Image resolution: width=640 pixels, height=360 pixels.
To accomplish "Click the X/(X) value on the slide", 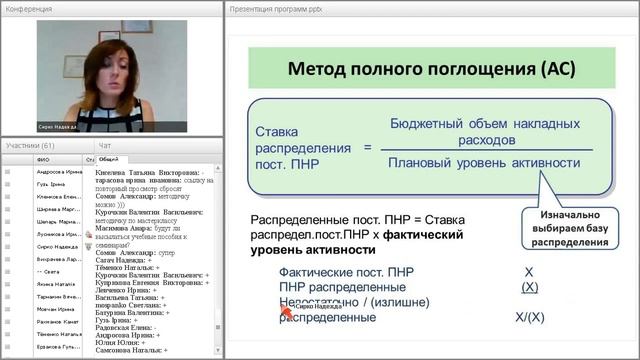I will tap(529, 318).
